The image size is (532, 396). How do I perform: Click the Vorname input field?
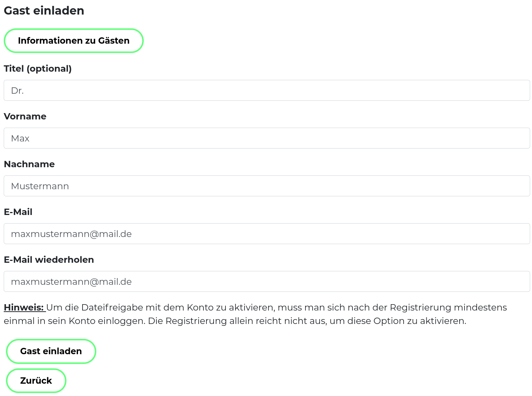coord(266,138)
